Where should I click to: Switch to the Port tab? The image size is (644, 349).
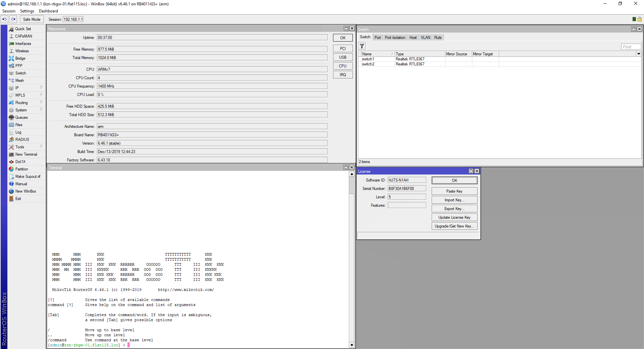click(378, 38)
